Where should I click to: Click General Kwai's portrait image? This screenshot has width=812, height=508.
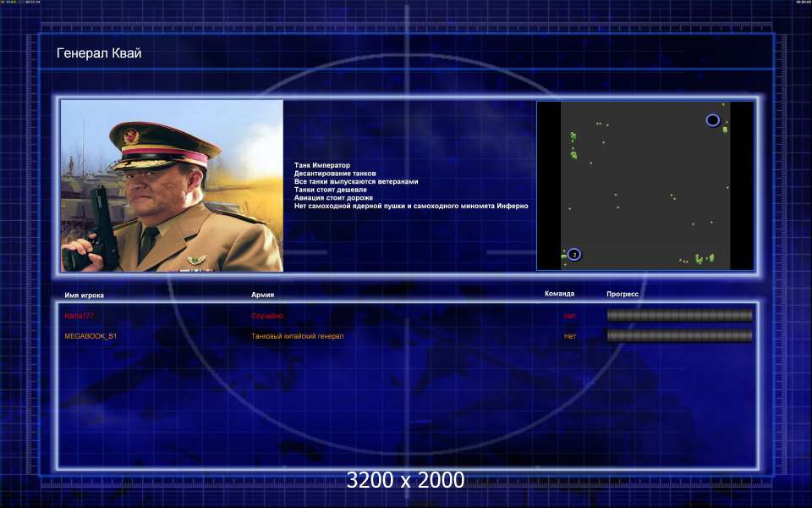click(172, 185)
